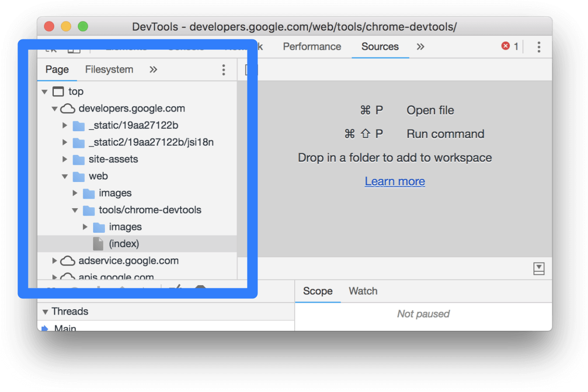This screenshot has width=588, height=392.
Task: Click the _static/19aa27122b folder icon
Action: point(78,126)
